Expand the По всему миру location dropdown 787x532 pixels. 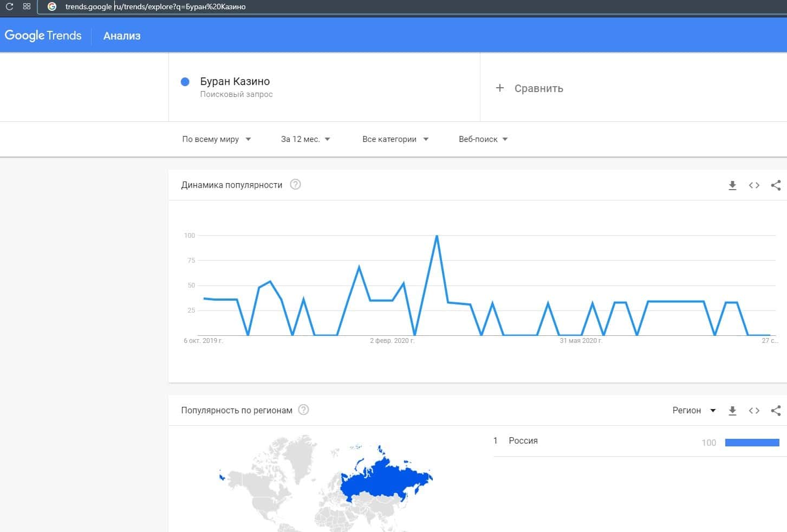coord(217,139)
